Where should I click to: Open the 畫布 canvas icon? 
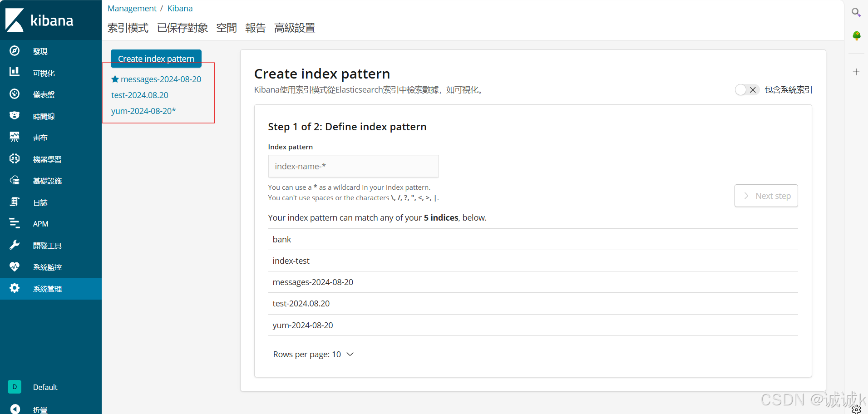(15, 137)
